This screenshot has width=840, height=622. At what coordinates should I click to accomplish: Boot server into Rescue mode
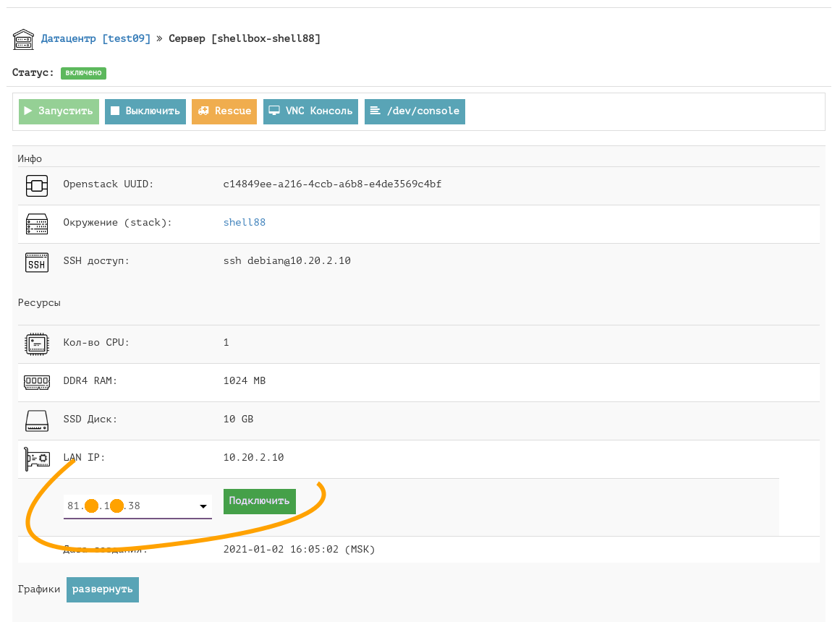224,111
